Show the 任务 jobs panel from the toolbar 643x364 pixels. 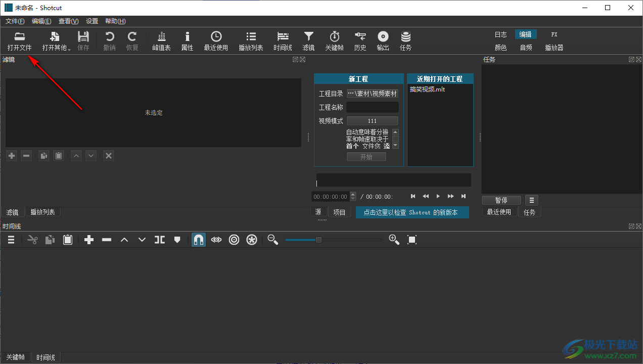tap(405, 41)
